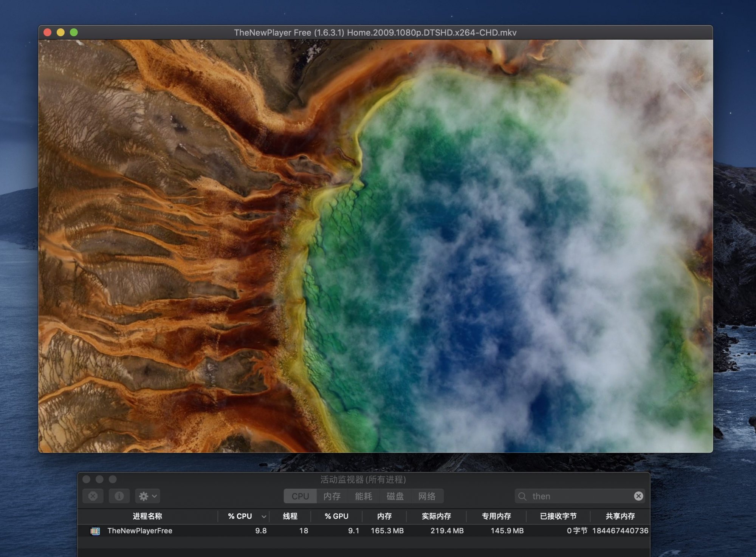This screenshot has height=557, width=756.
Task: Click the 9.8 CPU value cell
Action: point(261,531)
